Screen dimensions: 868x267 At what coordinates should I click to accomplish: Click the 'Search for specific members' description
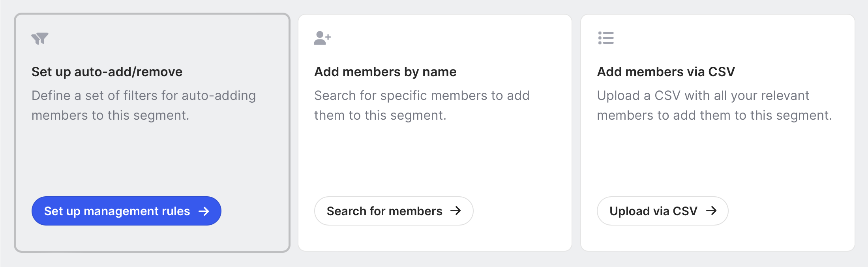coord(422,105)
